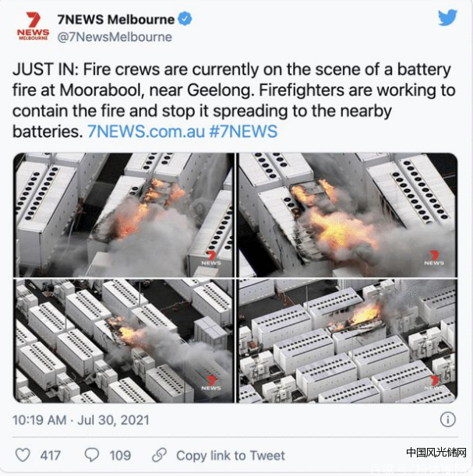
Task: Click the 7NEWS Melbourne profile avatar
Action: pos(33,26)
